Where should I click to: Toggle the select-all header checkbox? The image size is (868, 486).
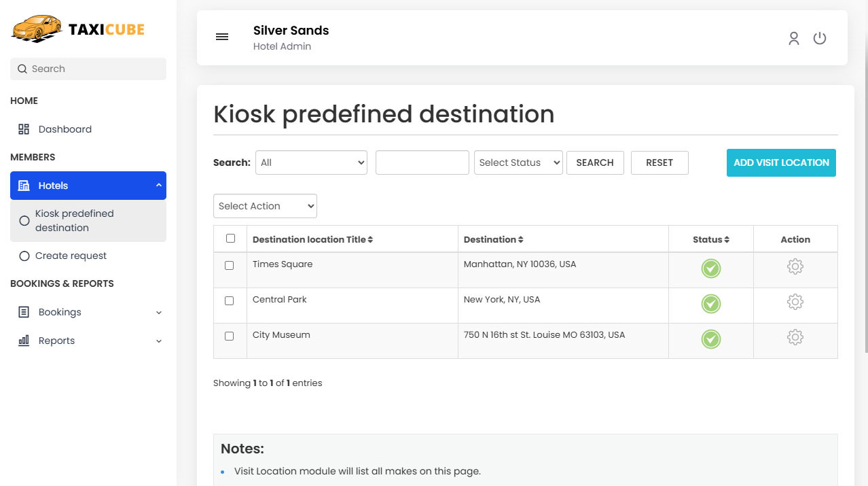tap(230, 239)
